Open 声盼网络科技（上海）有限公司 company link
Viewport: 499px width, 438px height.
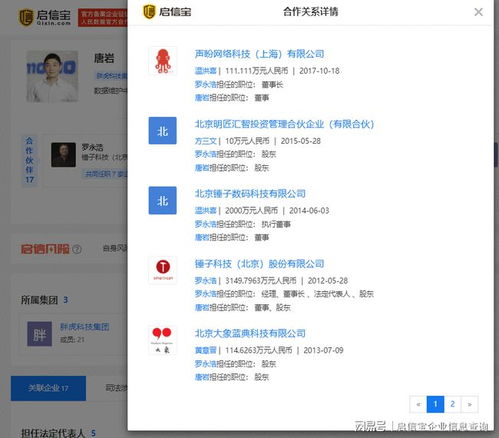[x=259, y=54]
